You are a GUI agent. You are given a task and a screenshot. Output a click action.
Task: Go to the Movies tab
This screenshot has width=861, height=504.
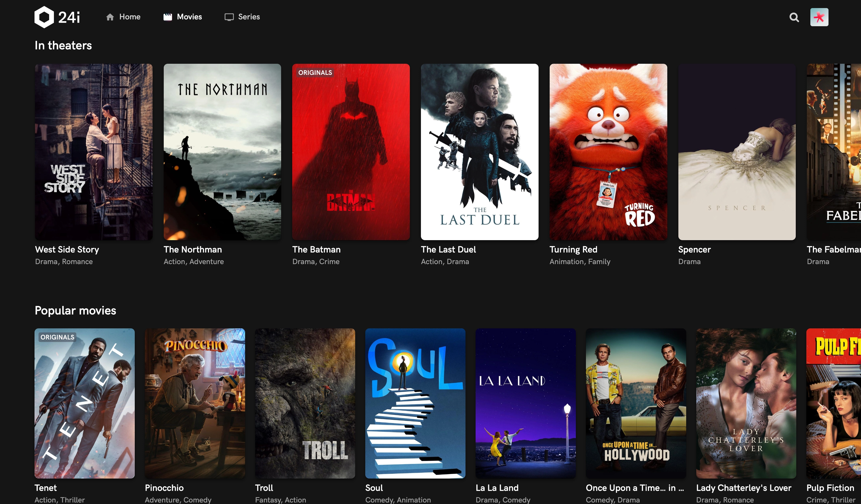tap(189, 17)
